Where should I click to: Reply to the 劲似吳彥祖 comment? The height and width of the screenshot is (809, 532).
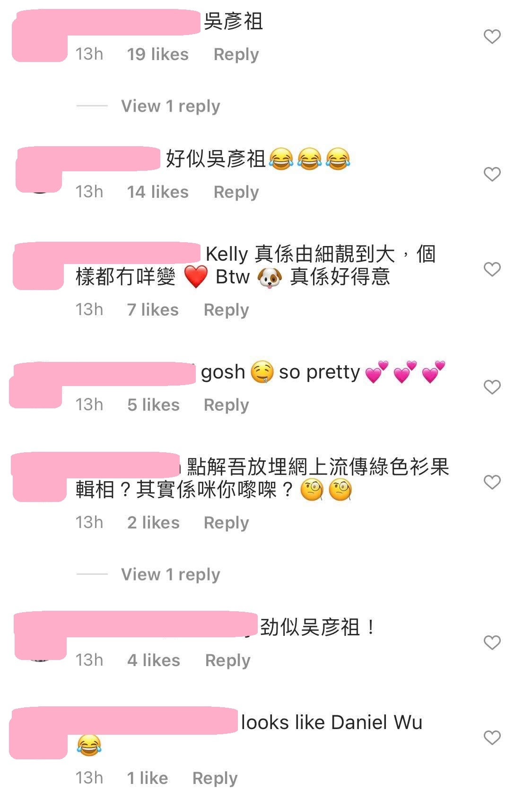(x=227, y=660)
